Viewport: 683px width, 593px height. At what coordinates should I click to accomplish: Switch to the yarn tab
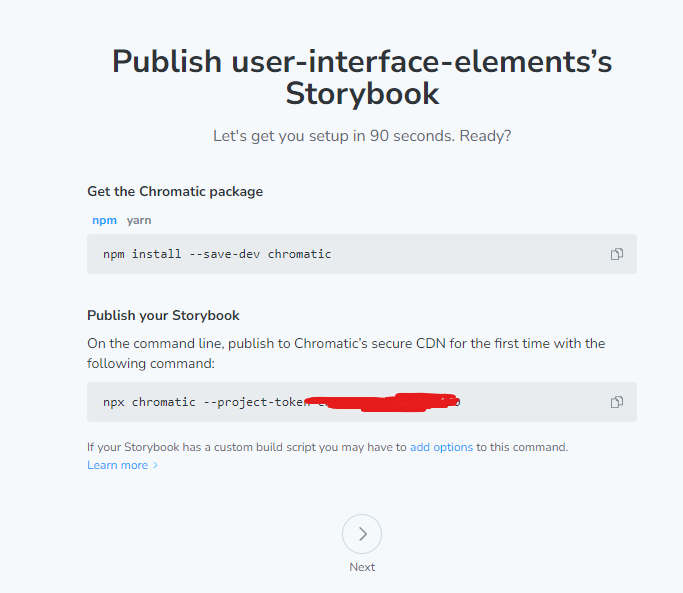pos(139,220)
